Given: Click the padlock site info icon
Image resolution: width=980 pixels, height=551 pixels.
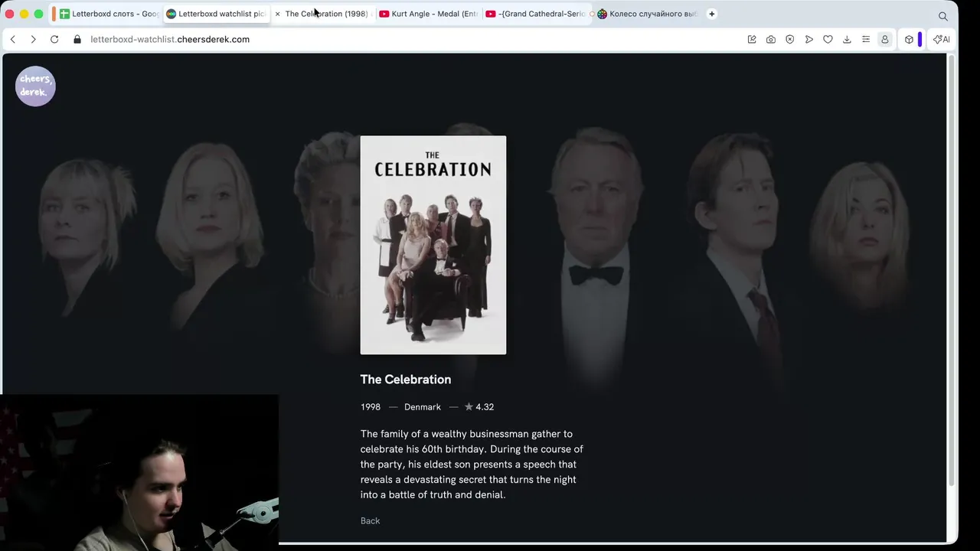Looking at the screenshot, I should [77, 39].
